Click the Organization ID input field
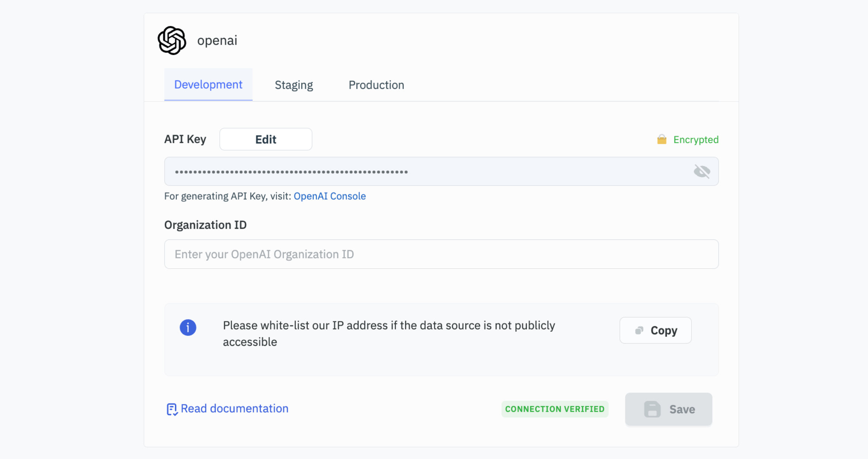This screenshot has height=459, width=868. (441, 254)
